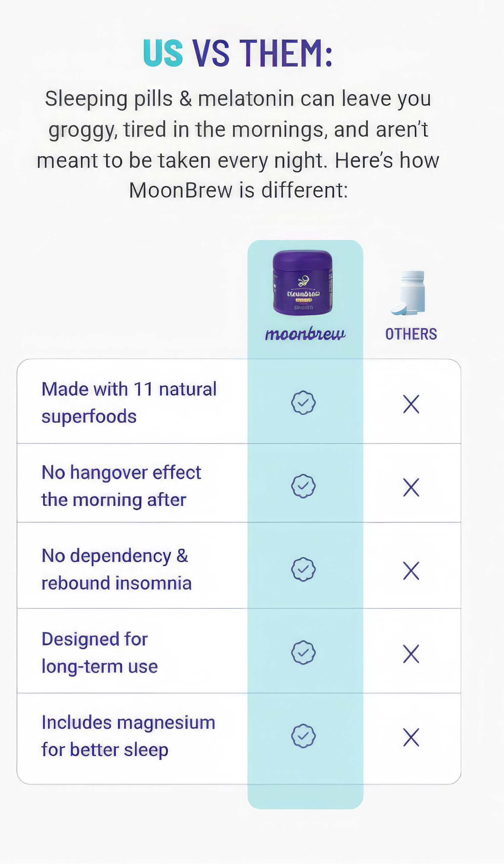Click the "No hangover effect the morning after" text

(x=121, y=486)
